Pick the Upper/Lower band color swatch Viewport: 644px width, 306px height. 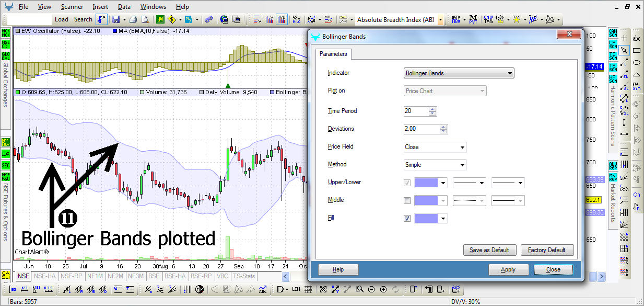pyautogui.click(x=427, y=183)
